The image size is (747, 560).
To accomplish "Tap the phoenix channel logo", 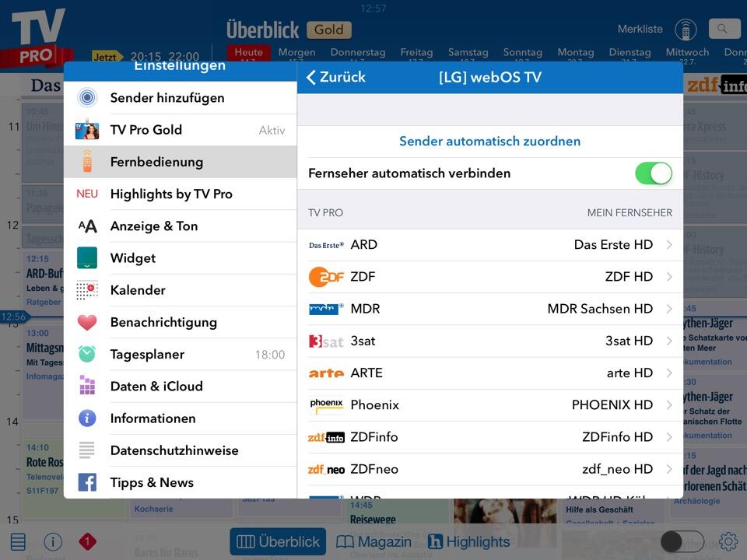I will point(326,404).
